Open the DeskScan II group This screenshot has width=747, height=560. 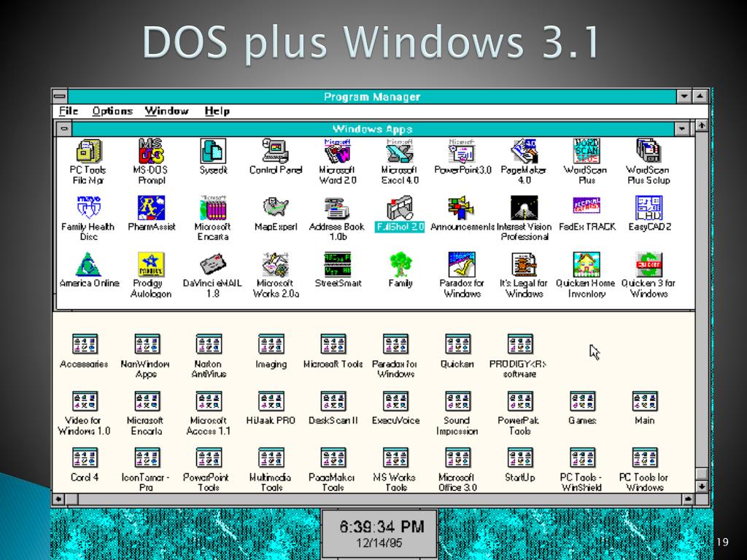(x=333, y=401)
